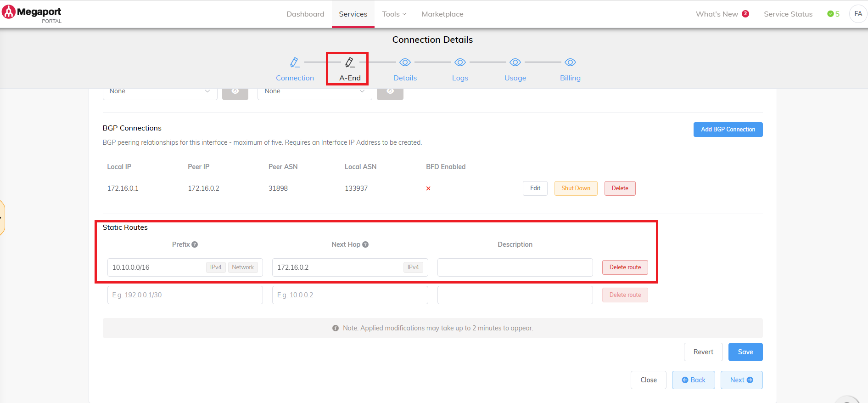The height and width of the screenshot is (403, 868).
Task: Click the description field for 10.10.0.0/16 route
Action: [515, 267]
